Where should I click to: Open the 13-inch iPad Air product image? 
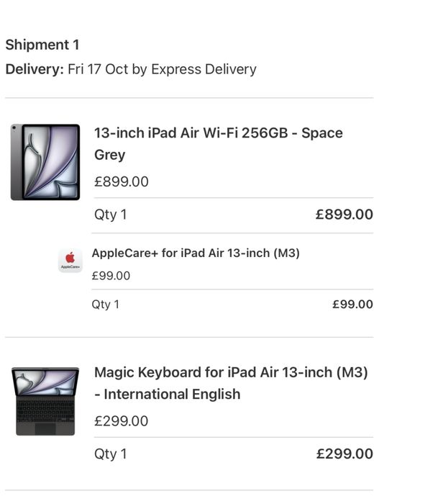(x=45, y=162)
